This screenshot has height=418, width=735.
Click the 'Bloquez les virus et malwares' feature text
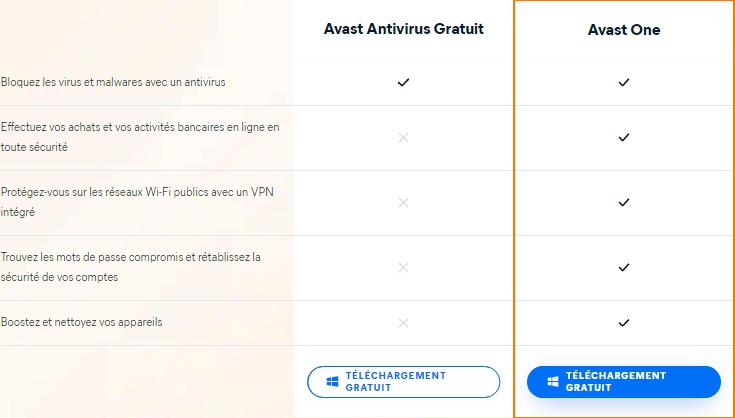click(x=113, y=82)
